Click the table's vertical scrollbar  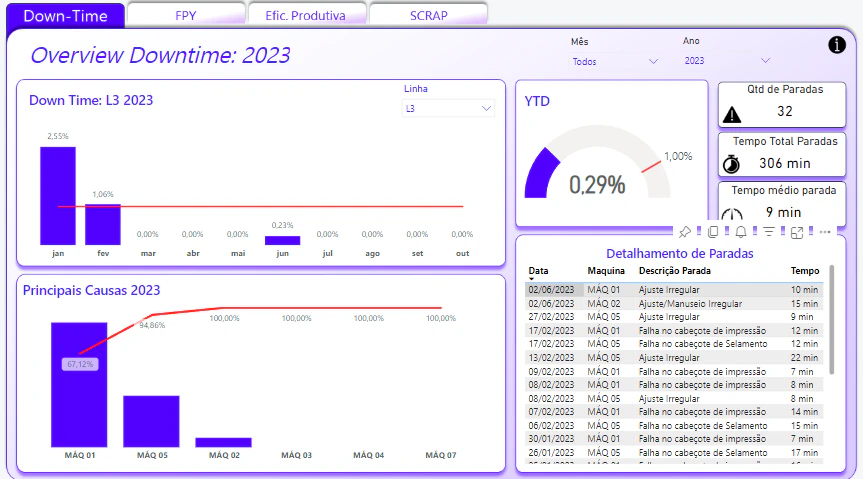coord(831,320)
